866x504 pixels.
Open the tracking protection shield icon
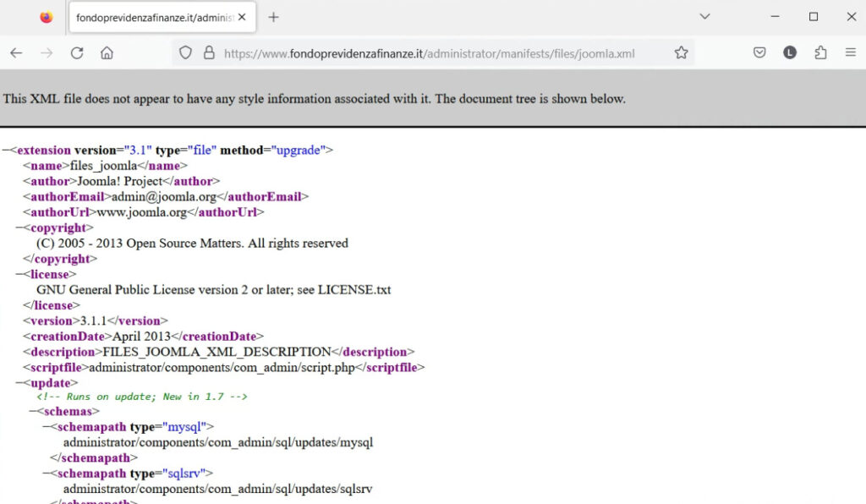tap(185, 52)
